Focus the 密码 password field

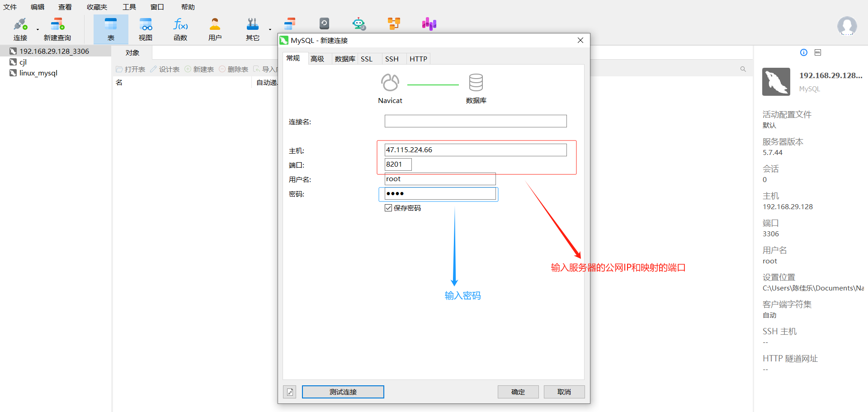(440, 193)
